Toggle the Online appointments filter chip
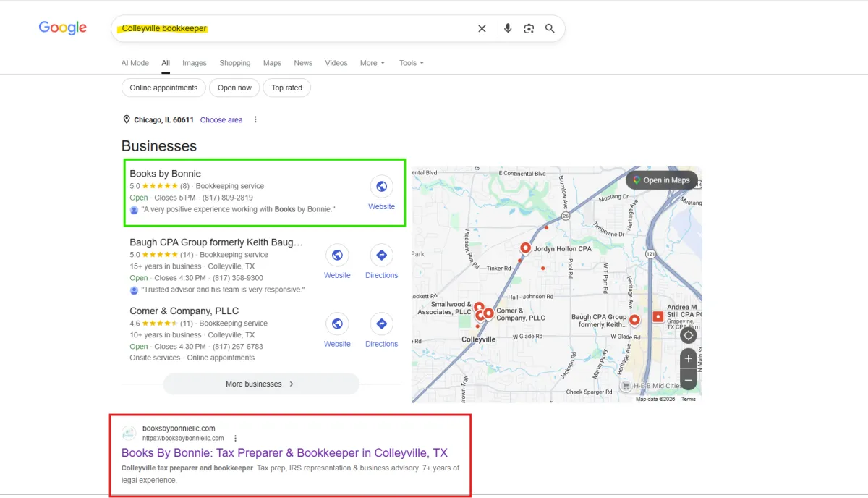This screenshot has width=868, height=498. 163,88
